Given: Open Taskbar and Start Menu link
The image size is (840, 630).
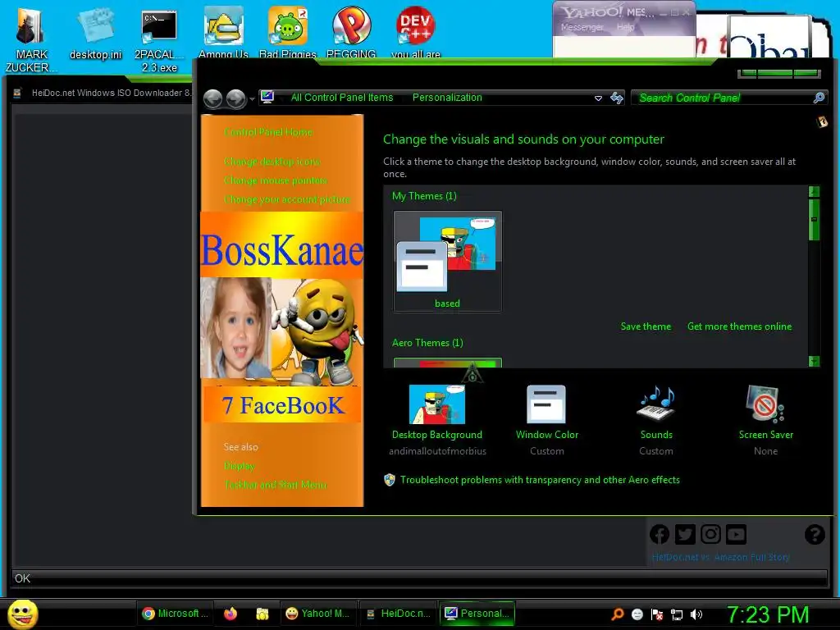Looking at the screenshot, I should coord(276,484).
